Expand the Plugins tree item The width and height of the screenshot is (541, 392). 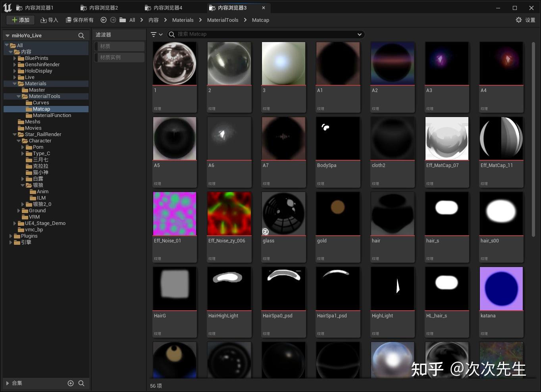[x=11, y=236]
